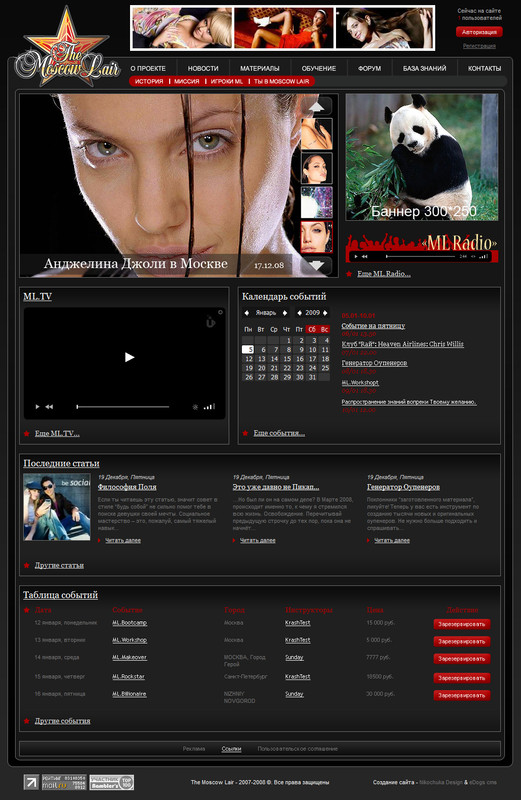Viewport: 521px width, 800px height.
Task: Click the down arrow below slideshow thumbnails
Action: pyautogui.click(x=317, y=265)
